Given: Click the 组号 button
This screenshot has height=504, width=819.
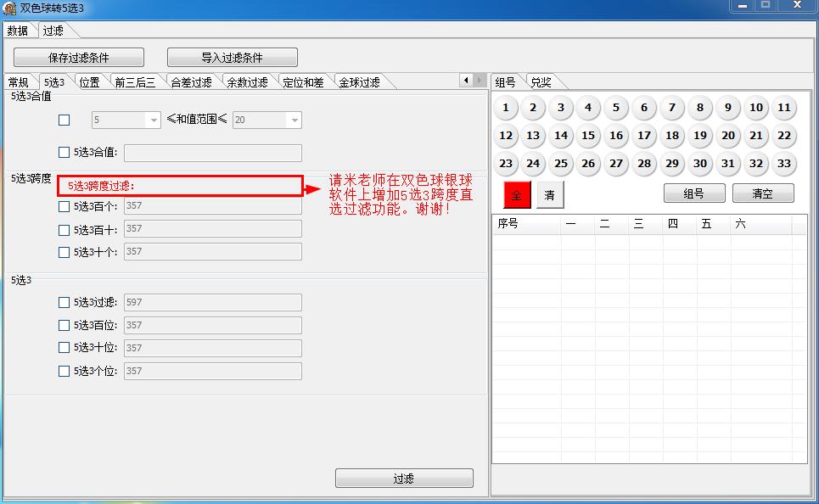Looking at the screenshot, I should (694, 193).
